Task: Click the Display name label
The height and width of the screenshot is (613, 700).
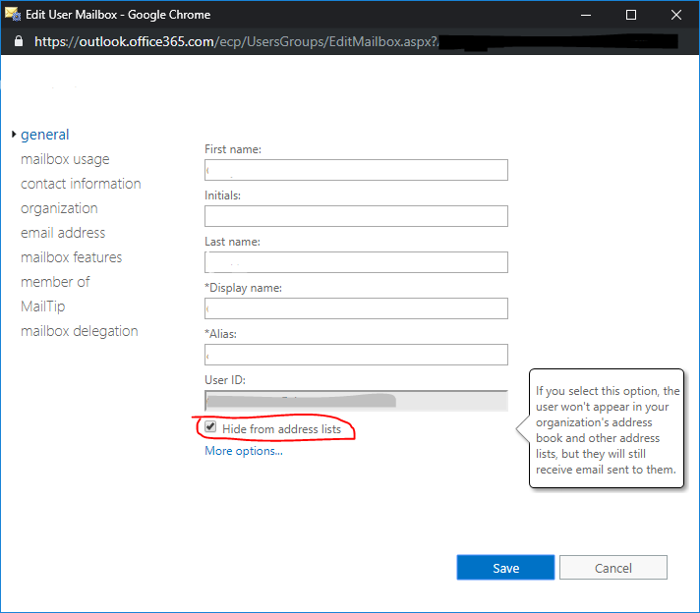Action: pyautogui.click(x=243, y=288)
